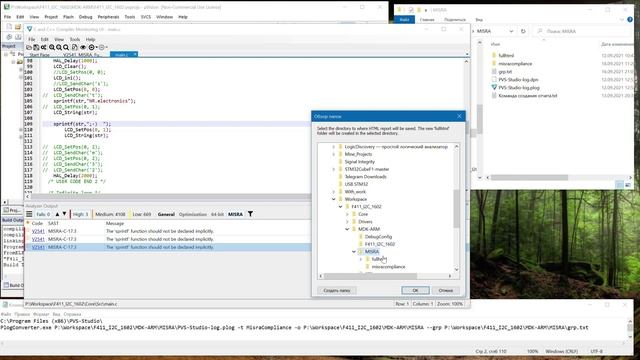Expand the Drivers folder node
The width and height of the screenshot is (640, 360).
[347, 222]
